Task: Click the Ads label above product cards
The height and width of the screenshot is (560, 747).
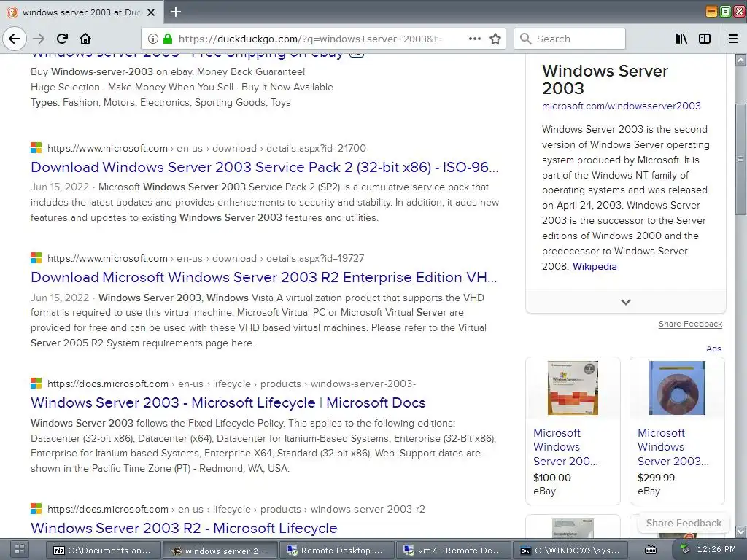Action: click(713, 349)
